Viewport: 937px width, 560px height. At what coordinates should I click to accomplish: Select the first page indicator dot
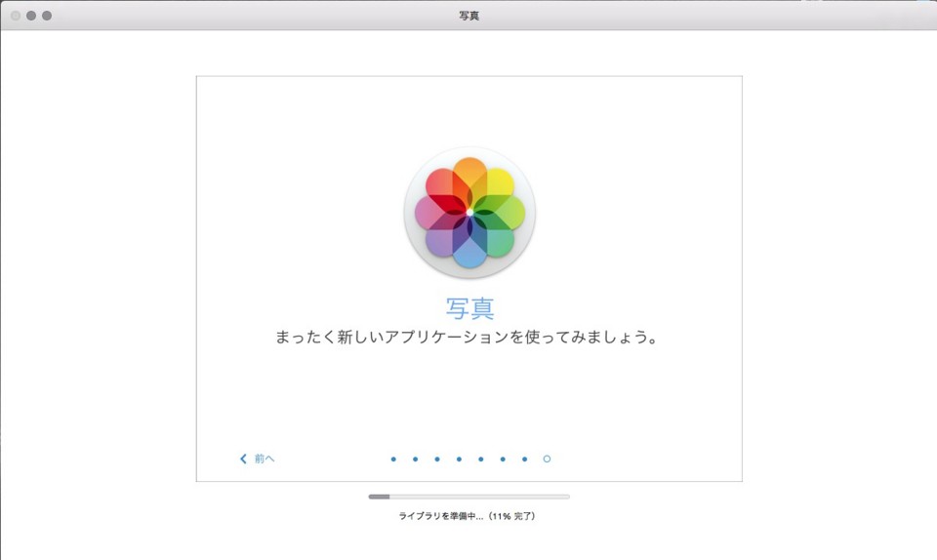pyautogui.click(x=393, y=460)
